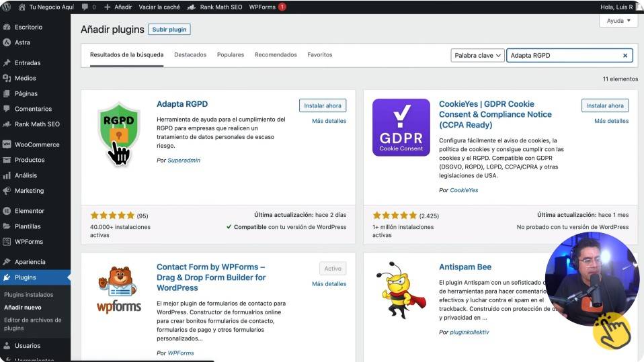Screen dimensions: 644x362
Task: Click the Usuarios person icon
Action: pyautogui.click(x=7, y=346)
